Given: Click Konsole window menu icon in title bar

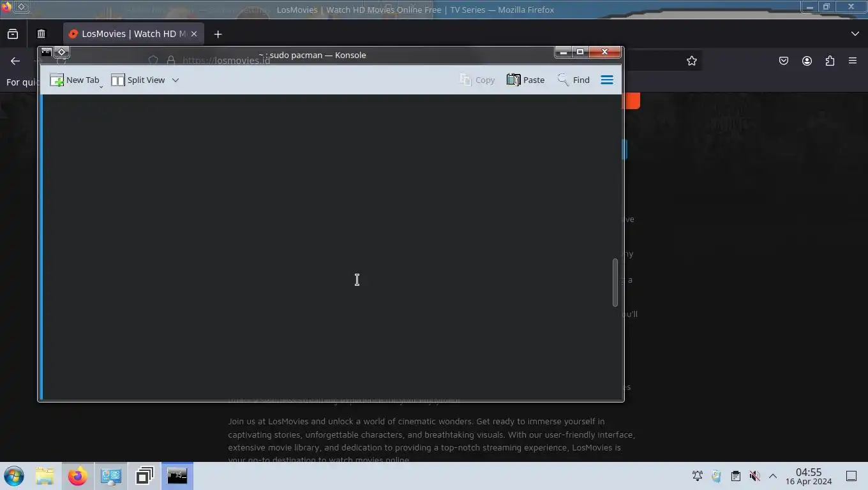Looking at the screenshot, I should pyautogui.click(x=46, y=52).
